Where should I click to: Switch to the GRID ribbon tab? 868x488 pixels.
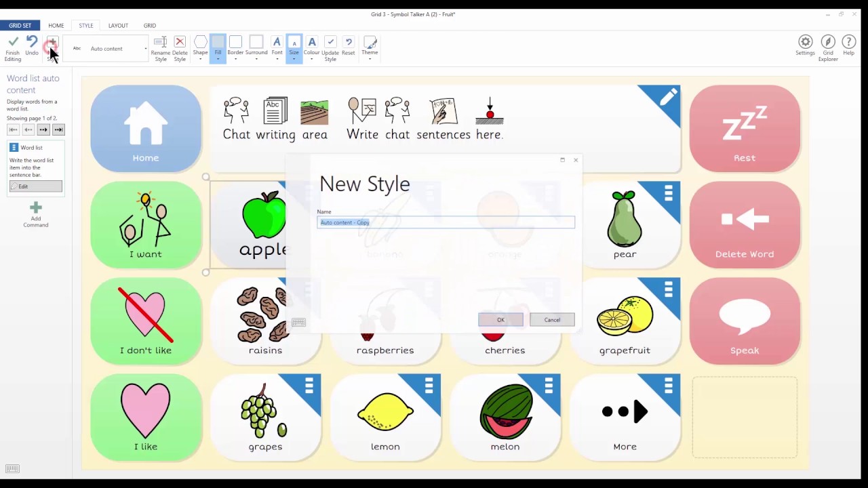pos(150,26)
